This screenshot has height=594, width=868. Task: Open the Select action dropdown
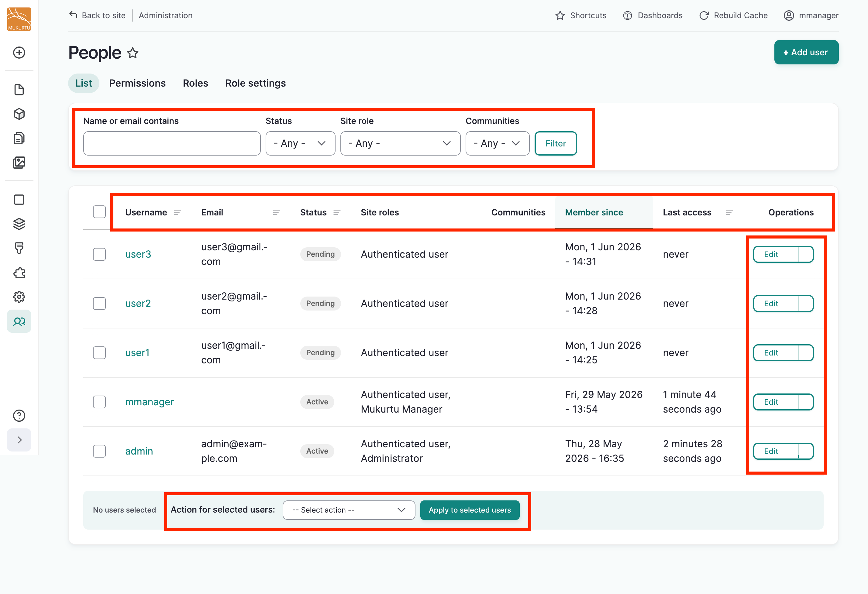(x=349, y=510)
